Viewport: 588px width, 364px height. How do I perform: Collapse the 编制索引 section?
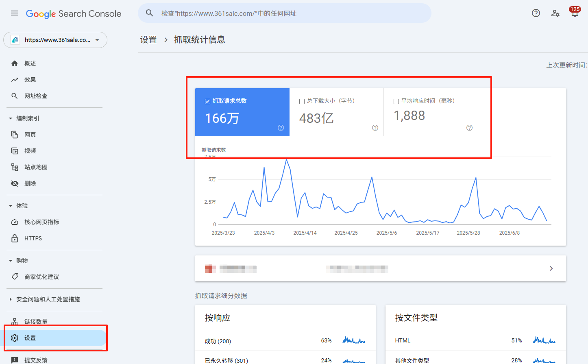pos(11,118)
